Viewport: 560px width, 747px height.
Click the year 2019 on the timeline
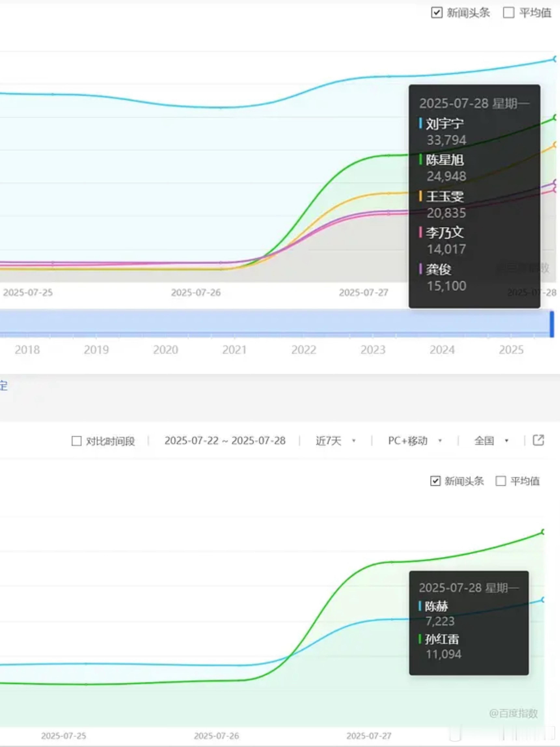(x=96, y=350)
